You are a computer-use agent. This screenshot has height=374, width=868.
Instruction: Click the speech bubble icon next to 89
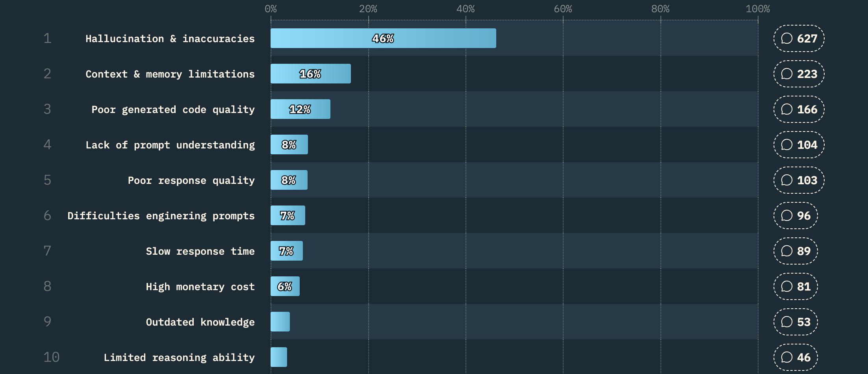tap(786, 251)
